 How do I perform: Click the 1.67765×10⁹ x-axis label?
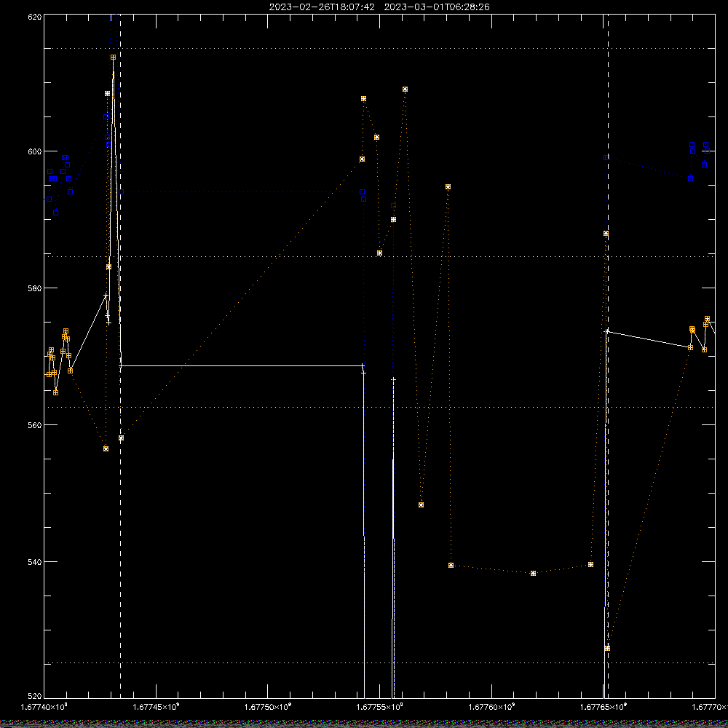coord(604,707)
